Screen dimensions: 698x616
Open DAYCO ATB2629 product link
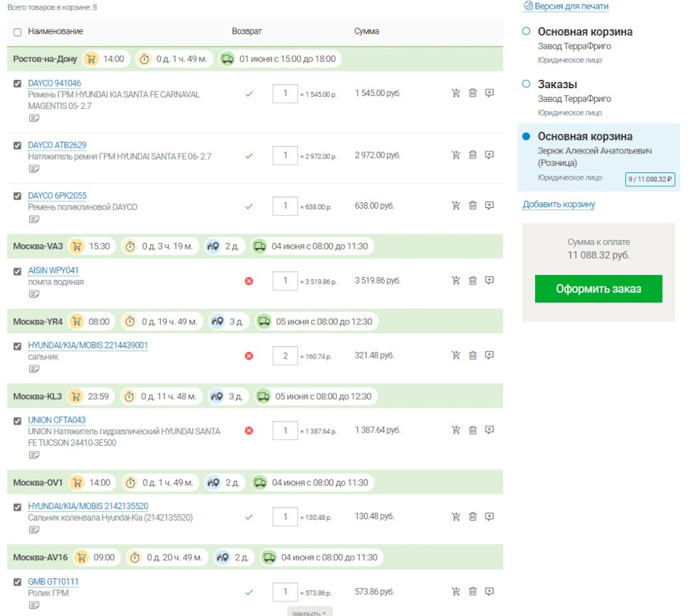pos(57,145)
